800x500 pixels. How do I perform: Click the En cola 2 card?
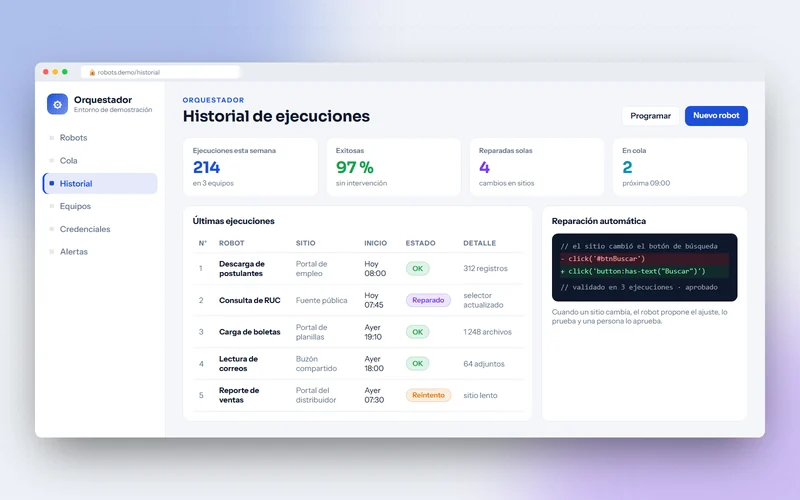click(680, 167)
